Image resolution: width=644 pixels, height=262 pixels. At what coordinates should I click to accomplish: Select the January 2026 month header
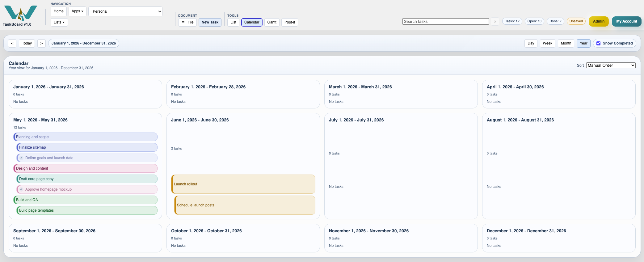[x=48, y=87]
